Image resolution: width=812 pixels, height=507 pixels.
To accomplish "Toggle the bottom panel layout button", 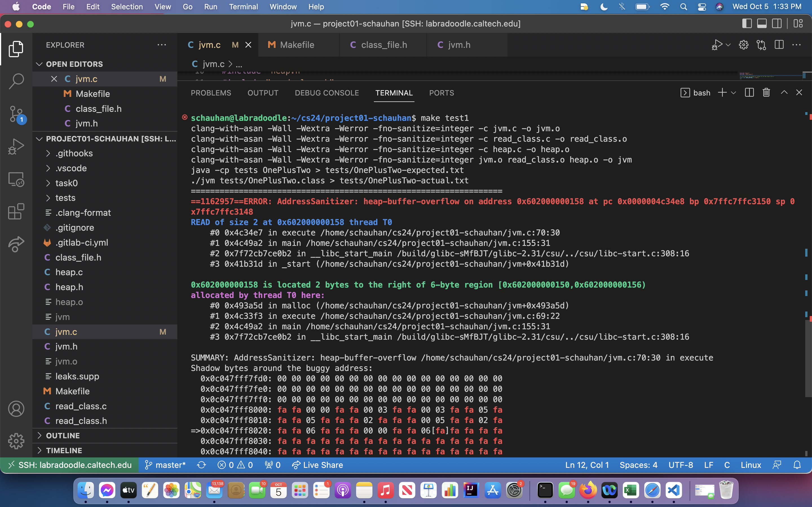I will pyautogui.click(x=762, y=24).
